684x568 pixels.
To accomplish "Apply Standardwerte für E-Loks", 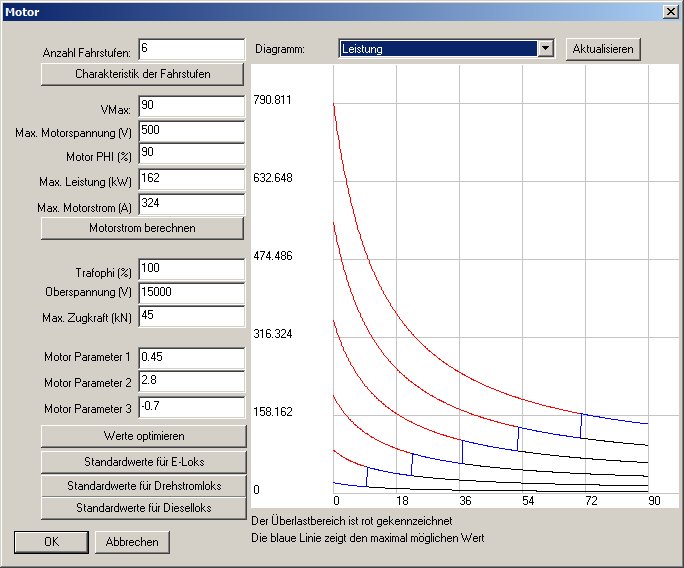I will [144, 462].
